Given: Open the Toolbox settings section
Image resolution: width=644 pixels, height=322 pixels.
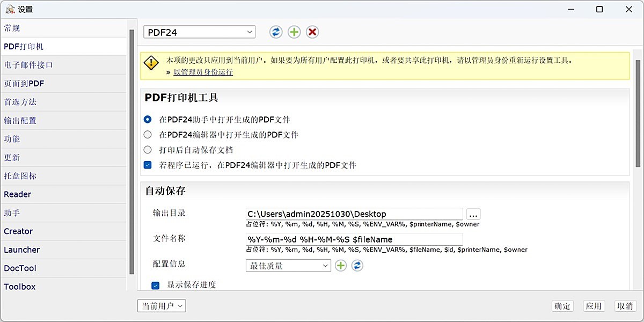Looking at the screenshot, I should coord(19,287).
